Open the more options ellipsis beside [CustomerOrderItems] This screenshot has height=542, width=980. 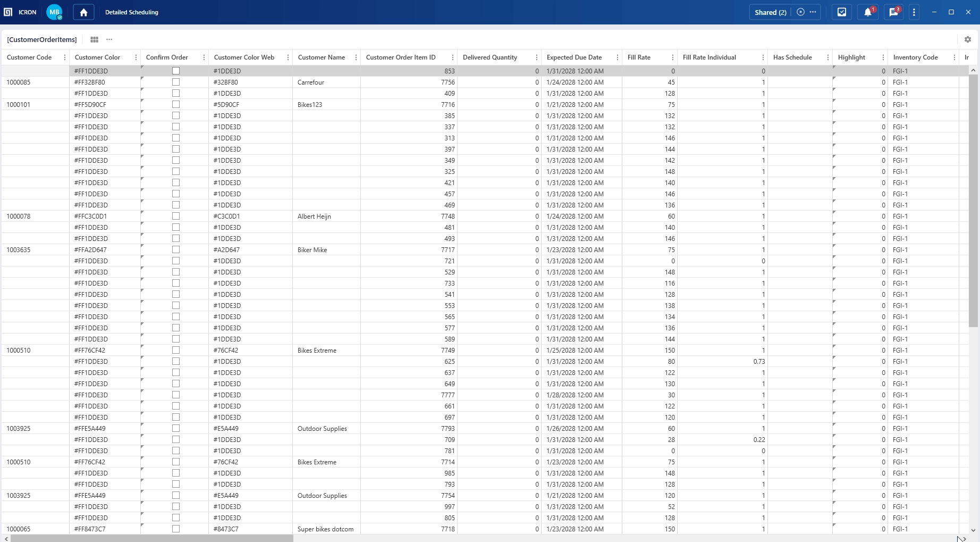click(109, 39)
